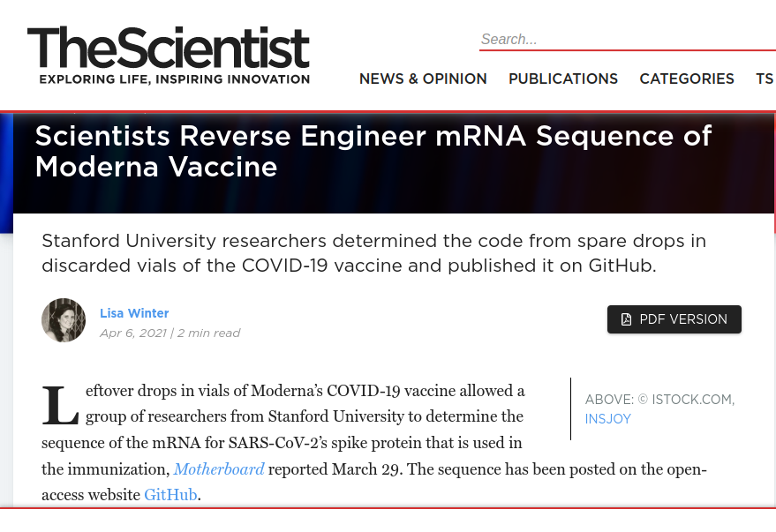This screenshot has width=776, height=532.
Task: Open the PDF Version of the article
Action: coord(674,319)
